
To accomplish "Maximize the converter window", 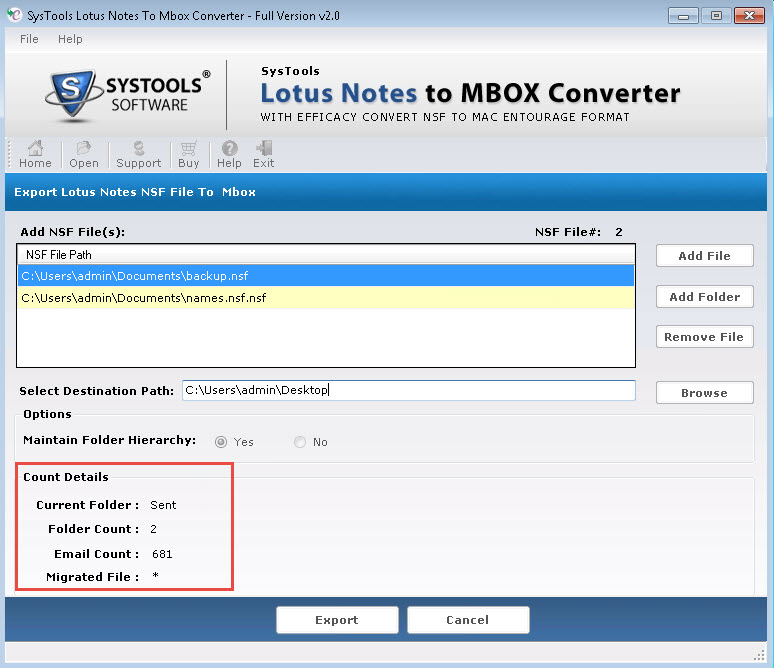I will tap(716, 16).
